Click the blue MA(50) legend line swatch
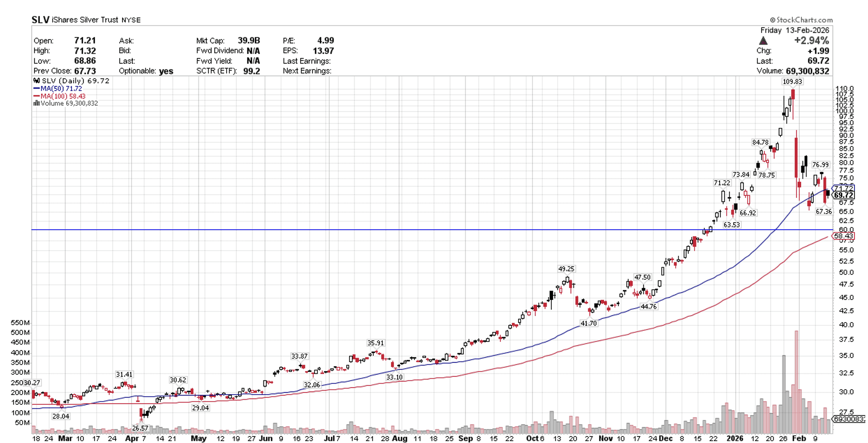The height and width of the screenshot is (443, 868). click(x=37, y=89)
